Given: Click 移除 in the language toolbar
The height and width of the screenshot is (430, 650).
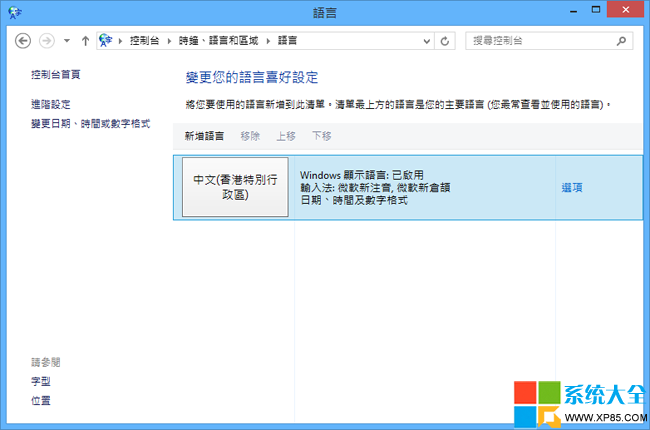Looking at the screenshot, I should tap(250, 136).
